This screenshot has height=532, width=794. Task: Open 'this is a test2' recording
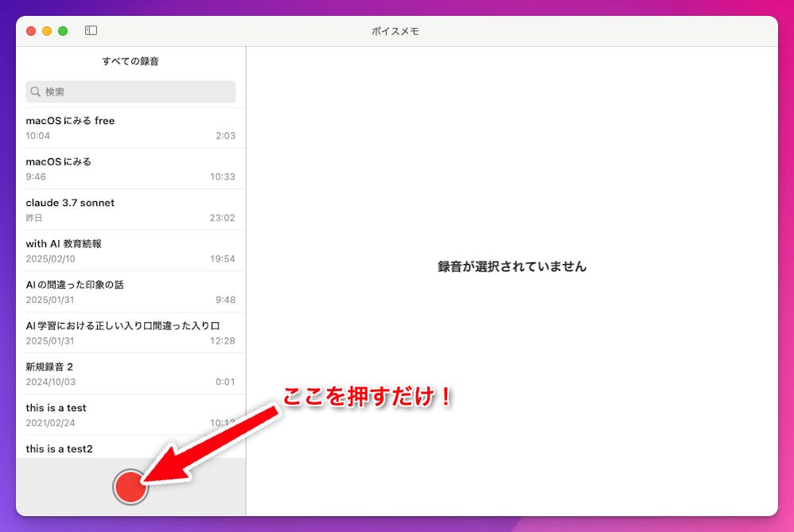[130, 448]
